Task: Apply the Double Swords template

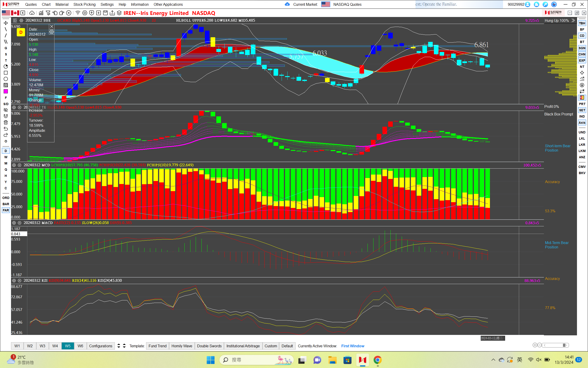Action: click(x=209, y=346)
